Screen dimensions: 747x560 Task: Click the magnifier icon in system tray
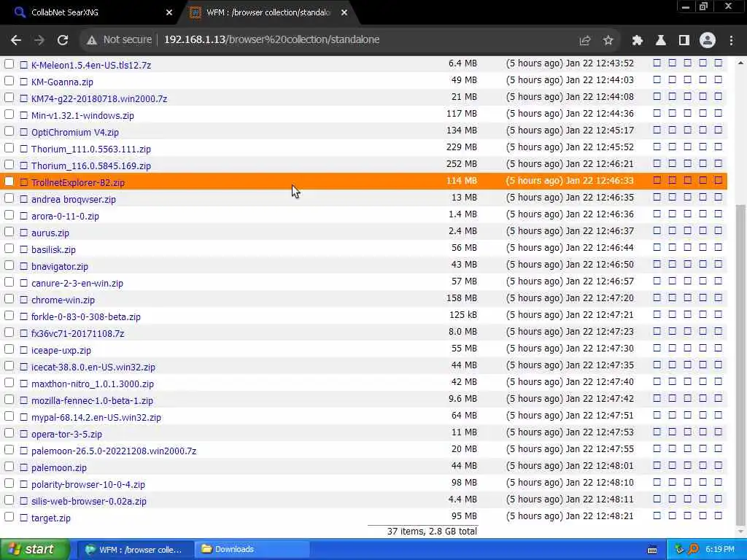coord(693,549)
